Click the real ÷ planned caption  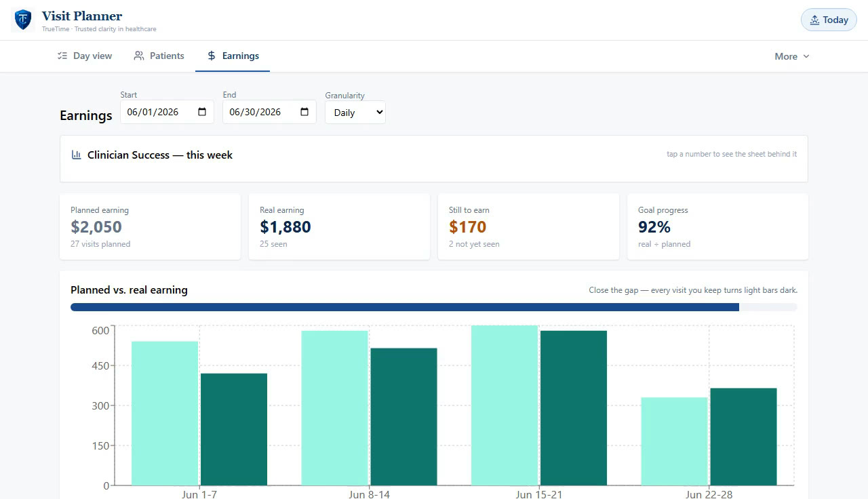pos(664,244)
